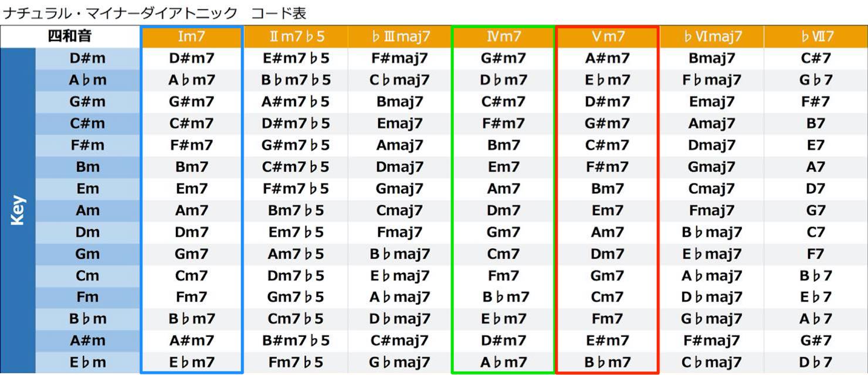868x375 pixels.
Task: Click the G♭7 chord cell
Action: pos(816,80)
